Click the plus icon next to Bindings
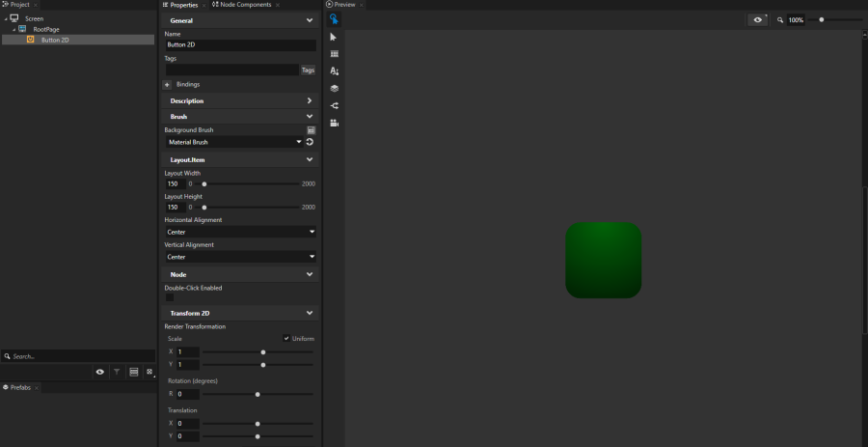Viewport: 868px width, 447px height. coord(167,85)
